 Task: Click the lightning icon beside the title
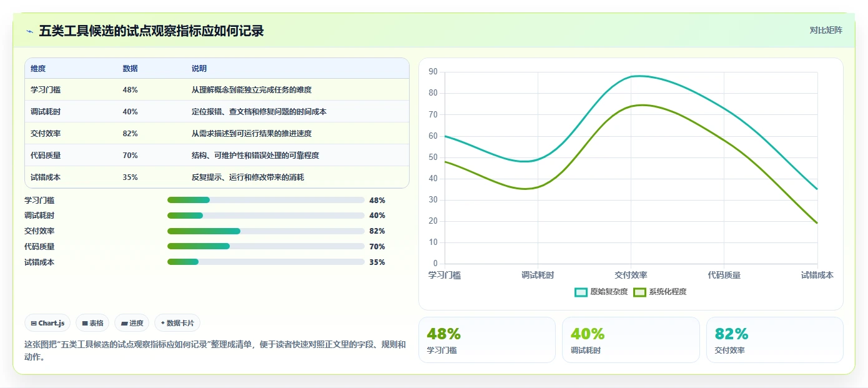tap(29, 31)
